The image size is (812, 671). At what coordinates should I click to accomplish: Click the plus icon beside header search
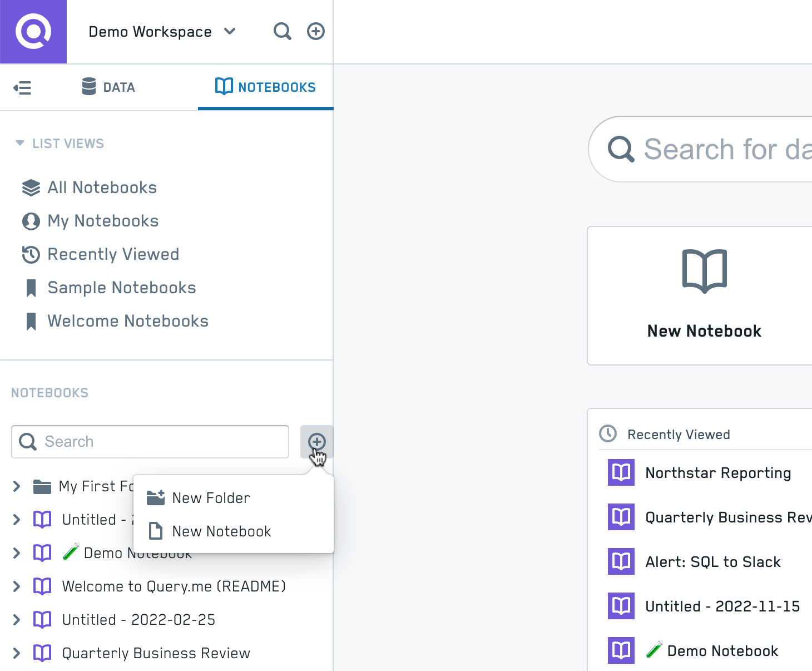pyautogui.click(x=316, y=32)
